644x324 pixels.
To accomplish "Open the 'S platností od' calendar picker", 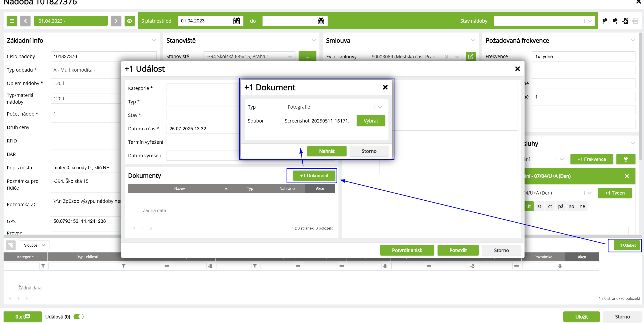I will pyautogui.click(x=236, y=21).
